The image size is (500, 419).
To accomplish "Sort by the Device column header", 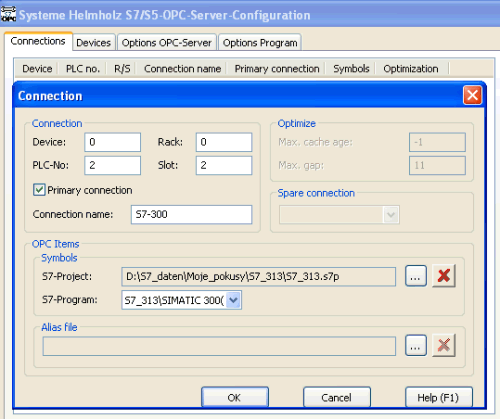I will (37, 69).
